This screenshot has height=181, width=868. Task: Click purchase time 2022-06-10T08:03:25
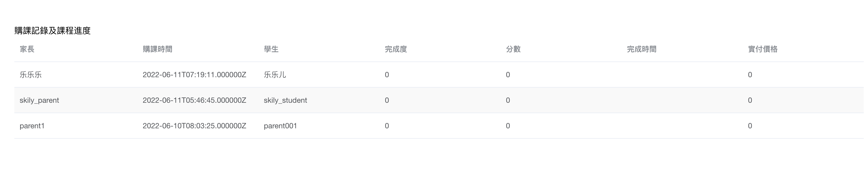194,126
